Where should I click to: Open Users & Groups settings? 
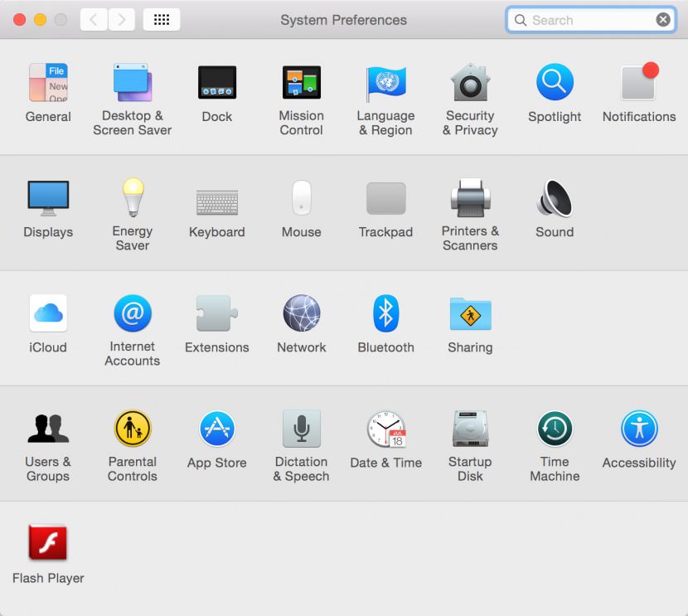47,428
